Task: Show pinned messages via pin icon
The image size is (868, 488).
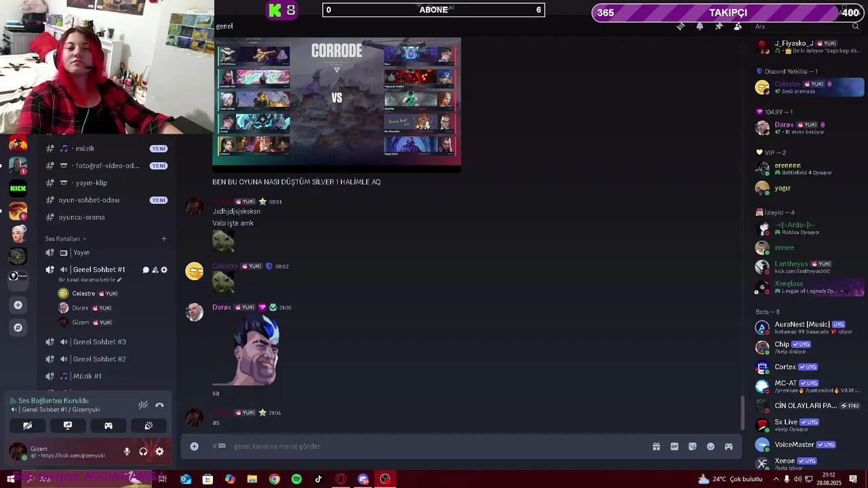Action: tap(719, 26)
